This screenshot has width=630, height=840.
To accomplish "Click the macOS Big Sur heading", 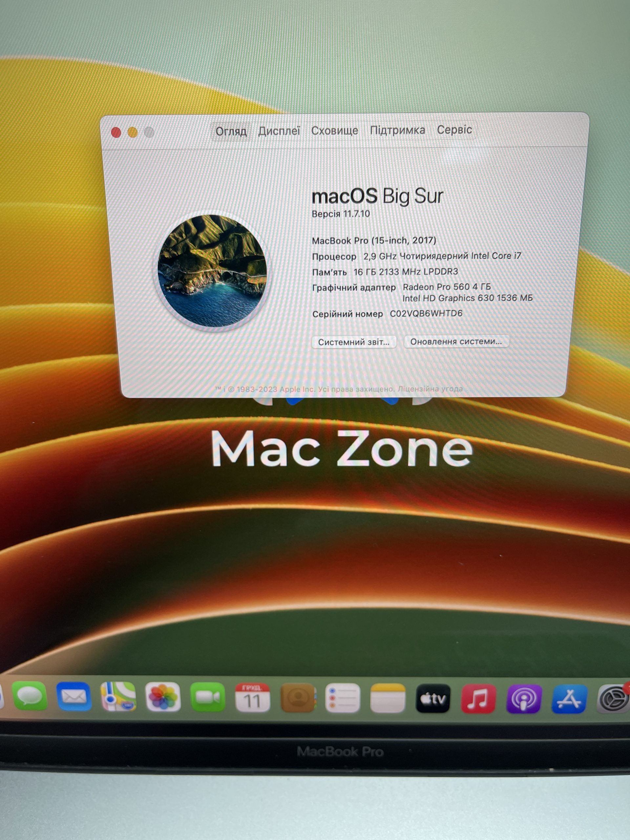I will (x=377, y=196).
